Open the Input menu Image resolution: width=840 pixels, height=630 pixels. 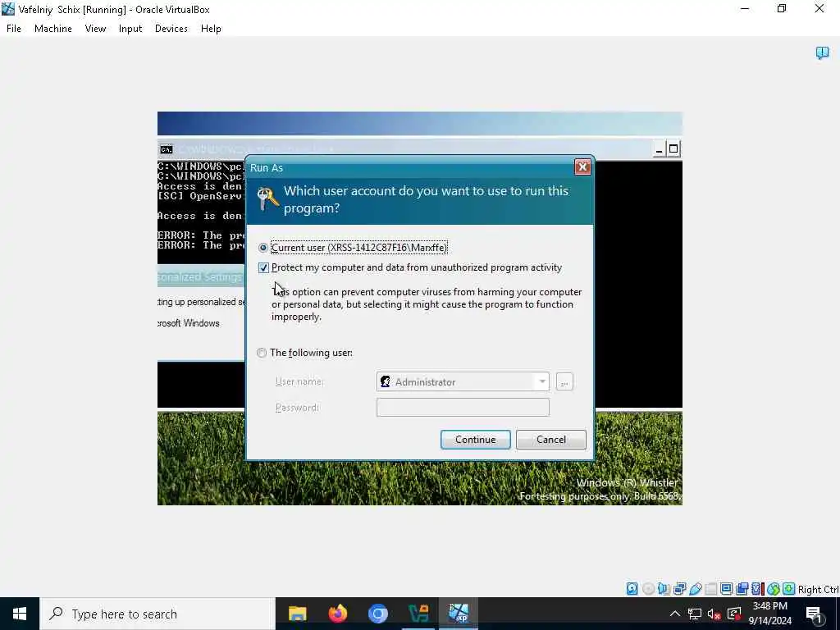click(x=130, y=29)
